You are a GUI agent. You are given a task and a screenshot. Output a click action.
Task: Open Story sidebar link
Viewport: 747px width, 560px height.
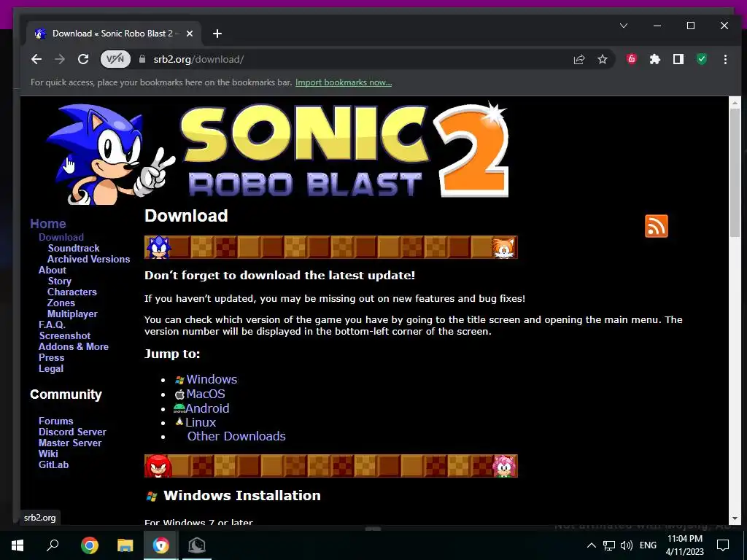(x=60, y=281)
